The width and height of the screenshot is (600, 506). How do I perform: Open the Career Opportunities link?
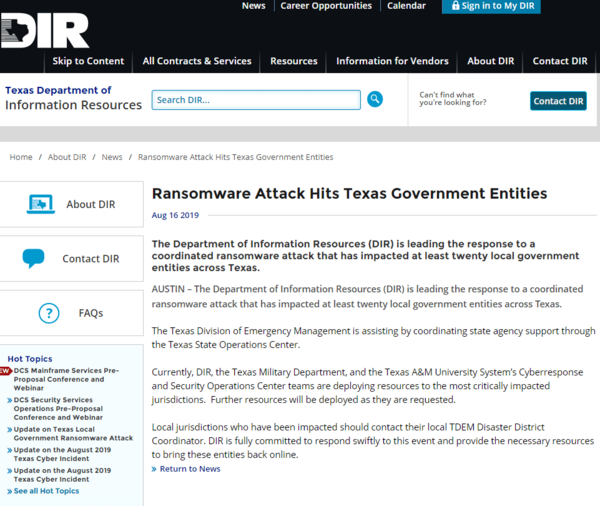(x=326, y=6)
